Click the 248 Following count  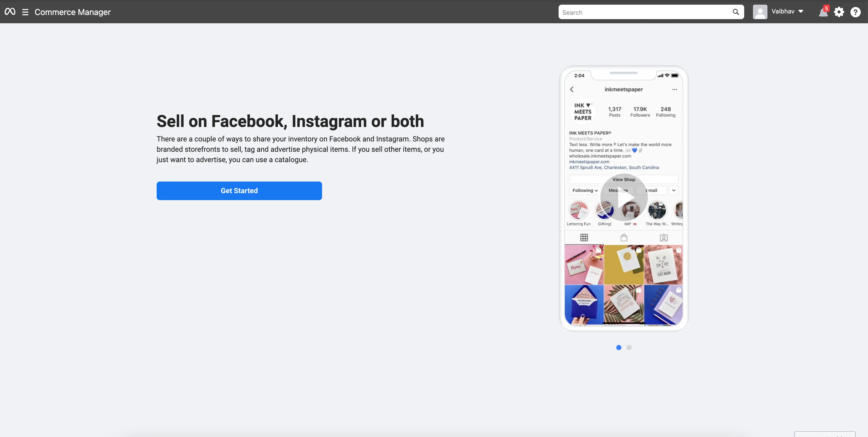[666, 112]
